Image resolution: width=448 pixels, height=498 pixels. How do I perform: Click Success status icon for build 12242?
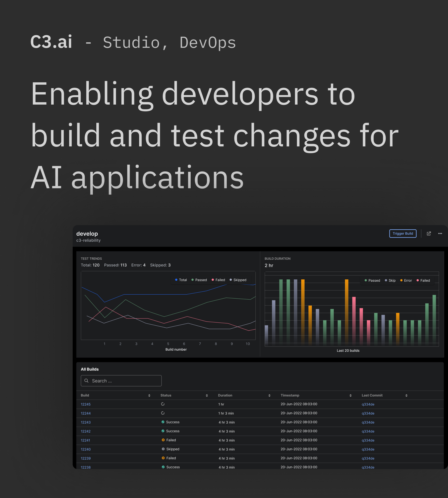click(x=163, y=431)
